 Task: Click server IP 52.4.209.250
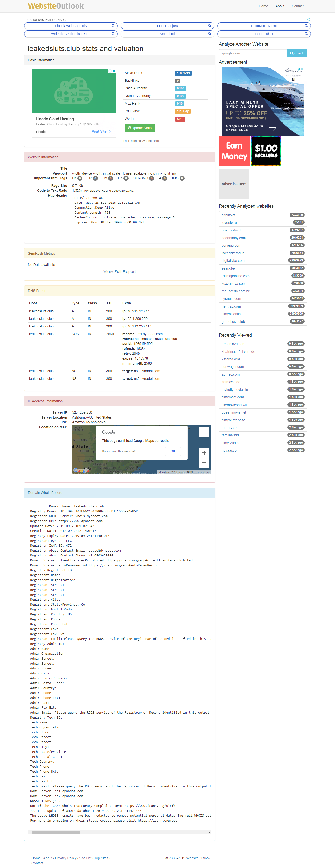(82, 412)
